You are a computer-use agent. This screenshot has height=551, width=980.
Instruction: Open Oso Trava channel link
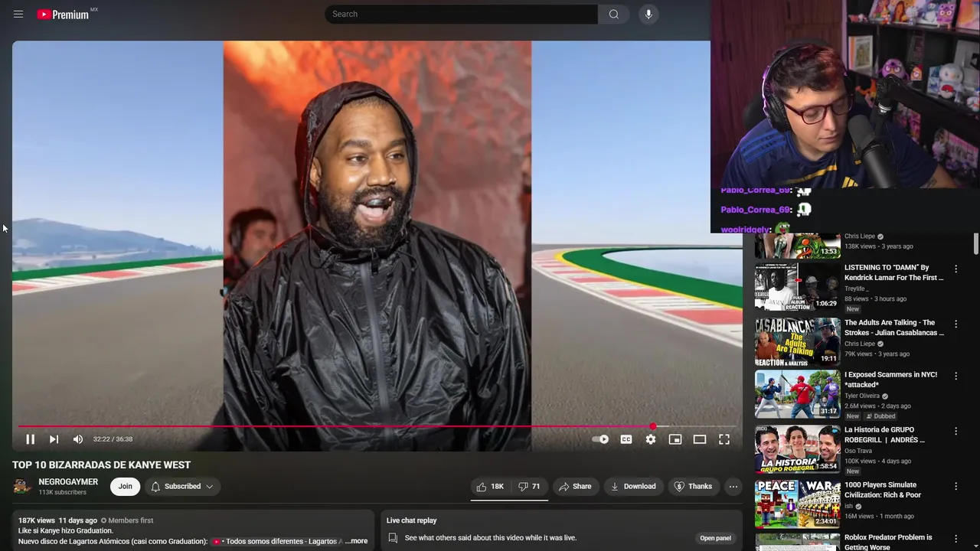click(859, 451)
